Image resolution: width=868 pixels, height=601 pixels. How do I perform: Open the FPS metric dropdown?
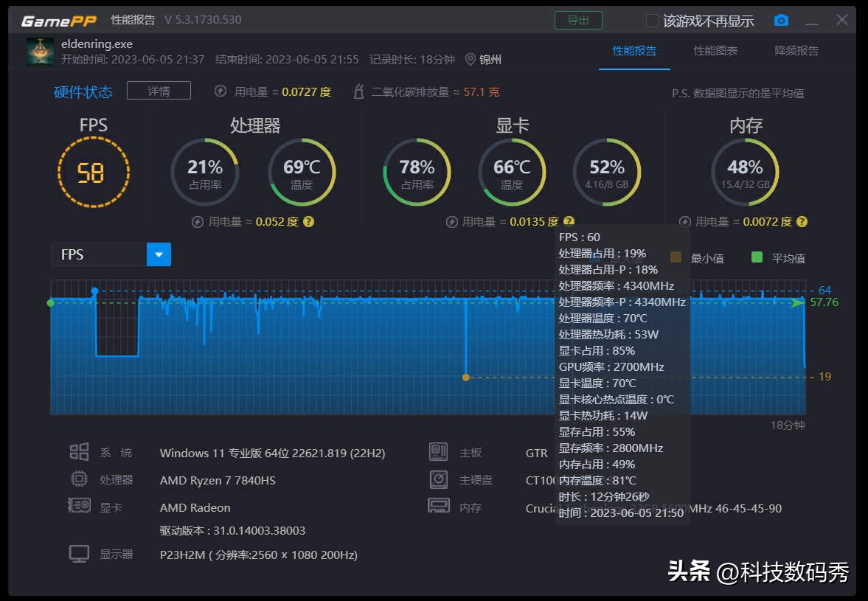coord(159,254)
